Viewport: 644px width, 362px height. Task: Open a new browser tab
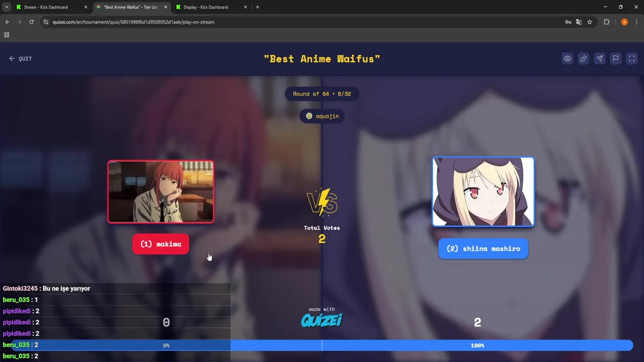pos(258,7)
